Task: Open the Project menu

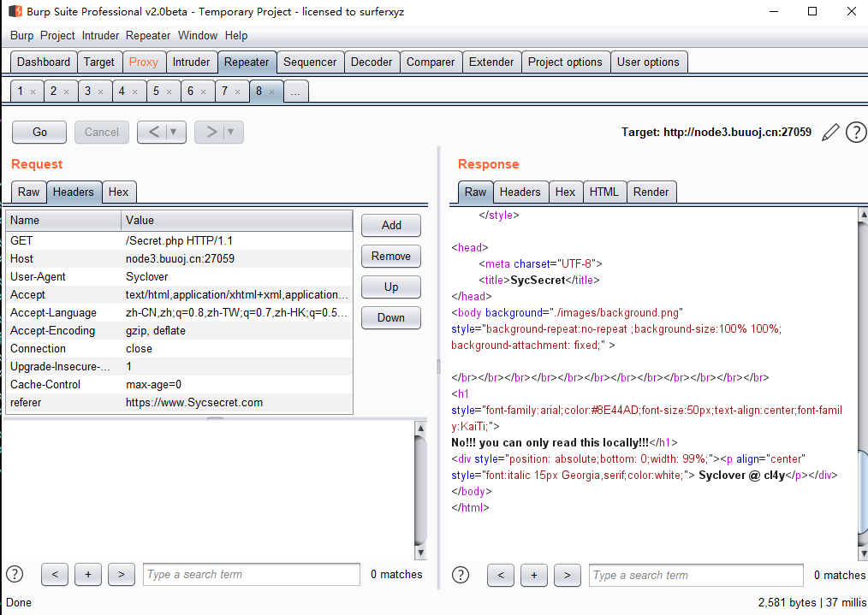Action: (57, 35)
